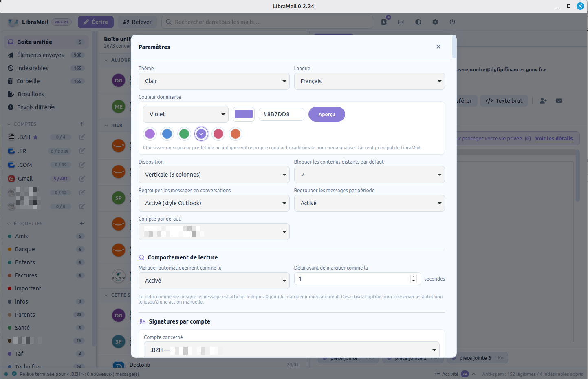588x379 pixels.
Task: Collapse the HIER message group
Action: click(x=106, y=125)
